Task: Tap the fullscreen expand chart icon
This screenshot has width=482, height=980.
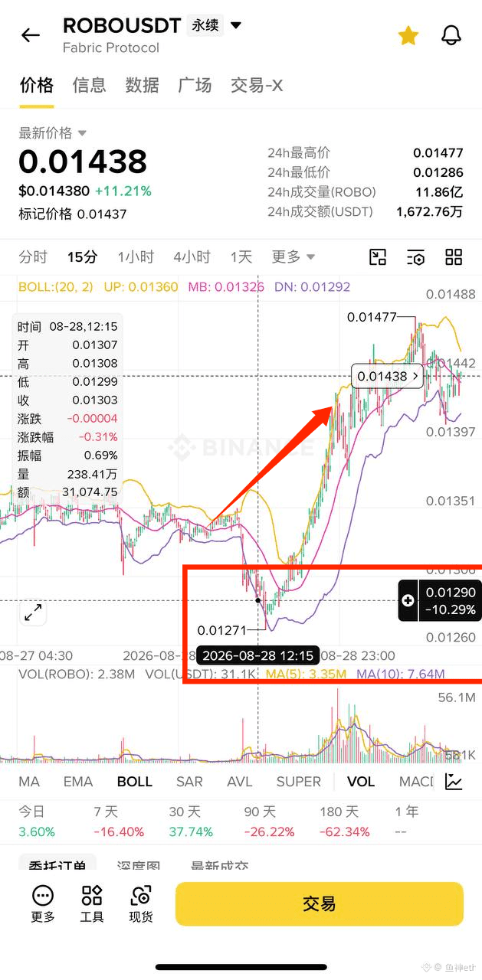Action: [x=33, y=612]
